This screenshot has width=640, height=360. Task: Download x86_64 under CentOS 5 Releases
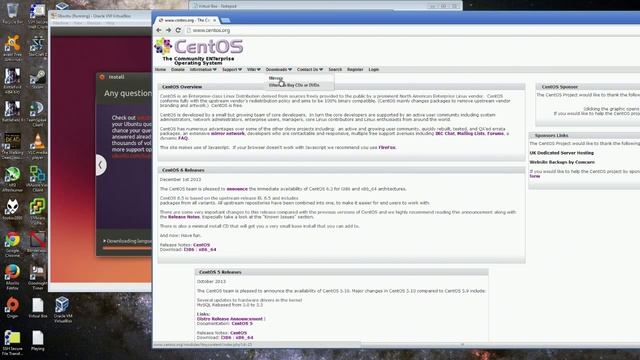click(244, 338)
